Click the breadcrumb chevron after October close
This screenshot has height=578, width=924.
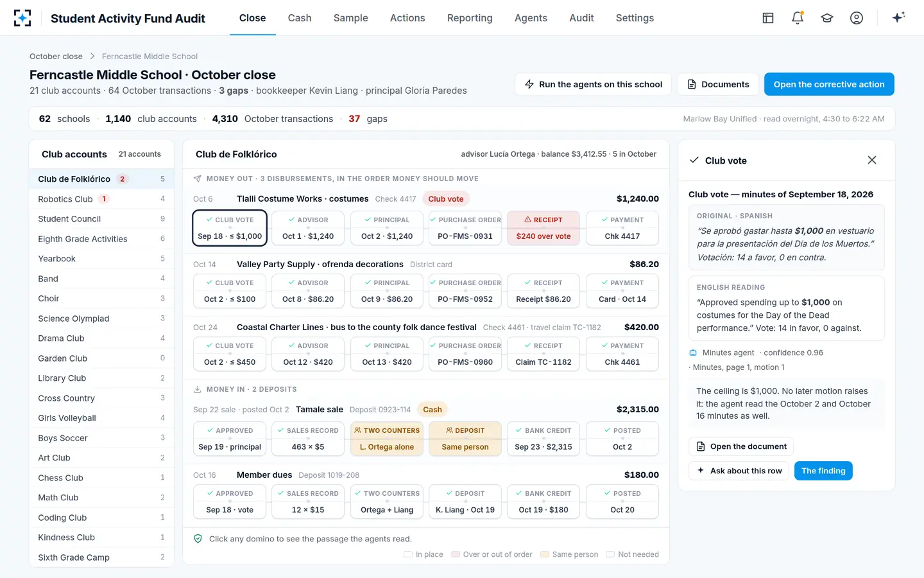[x=92, y=57]
